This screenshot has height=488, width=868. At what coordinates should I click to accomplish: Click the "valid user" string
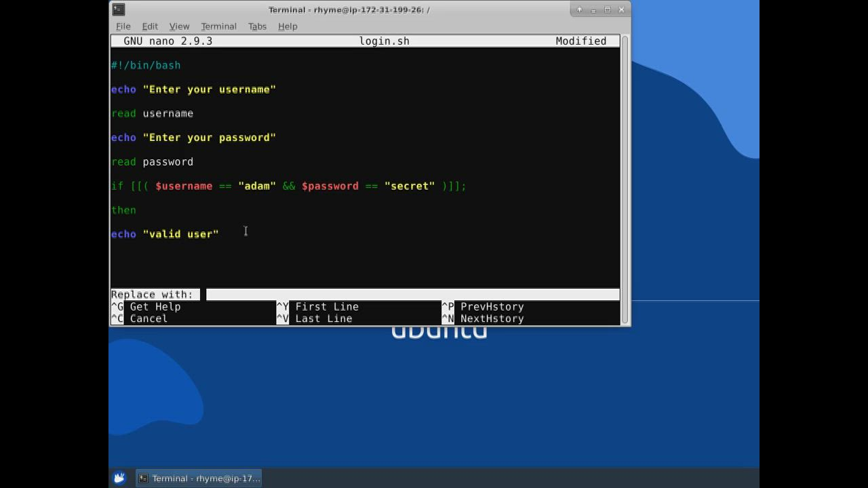coord(181,235)
